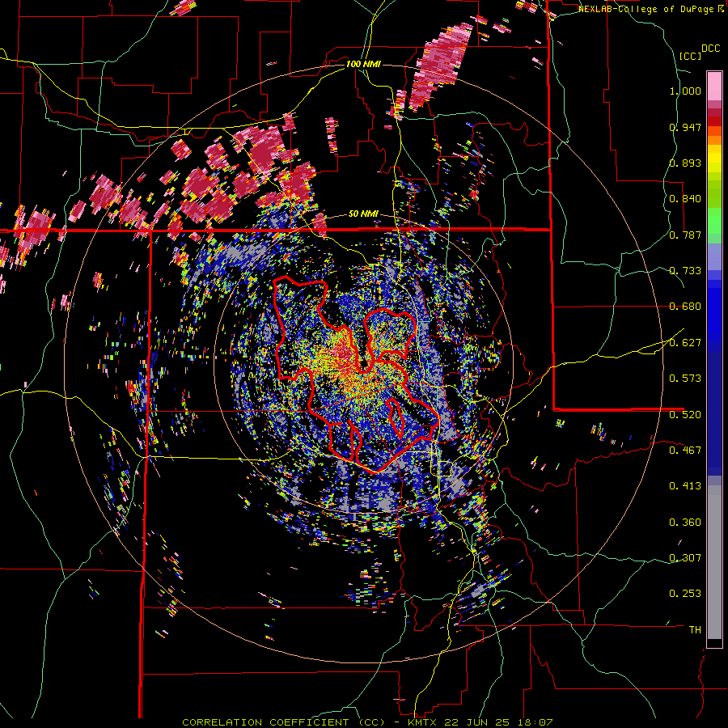The width and height of the screenshot is (728, 728).
Task: Select the 0.893 scale value
Action: [x=685, y=163]
